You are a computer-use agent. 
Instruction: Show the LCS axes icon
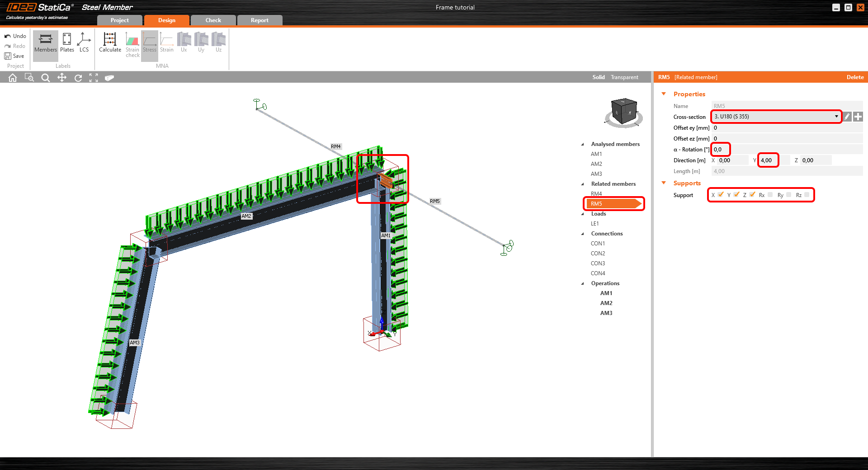click(x=84, y=42)
